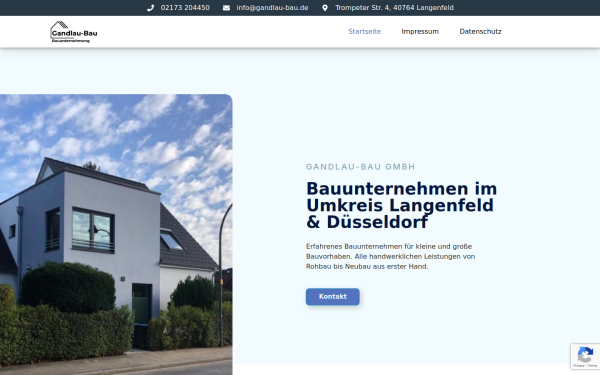600x375 pixels.
Task: Click the reCAPTCHA badge icon
Action: click(x=585, y=354)
